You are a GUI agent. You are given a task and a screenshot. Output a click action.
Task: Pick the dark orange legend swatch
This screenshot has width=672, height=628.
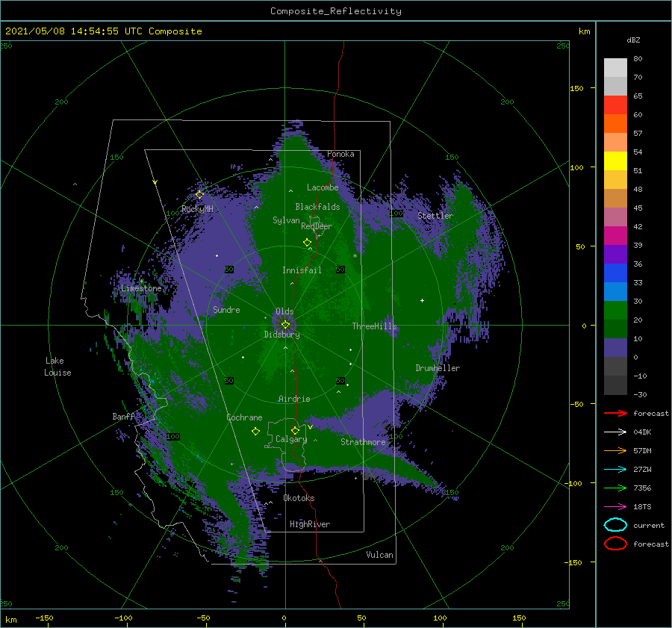click(x=615, y=123)
